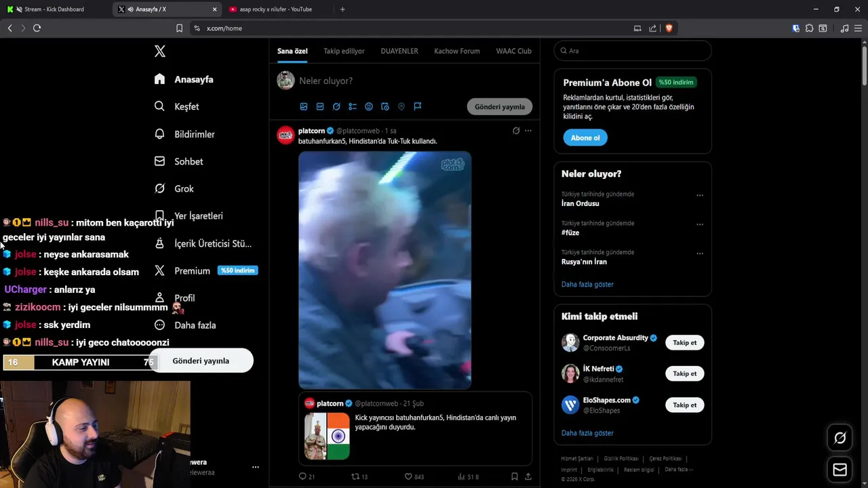
Task: Click Daha fazla göster under follow suggestions
Action: point(587,432)
